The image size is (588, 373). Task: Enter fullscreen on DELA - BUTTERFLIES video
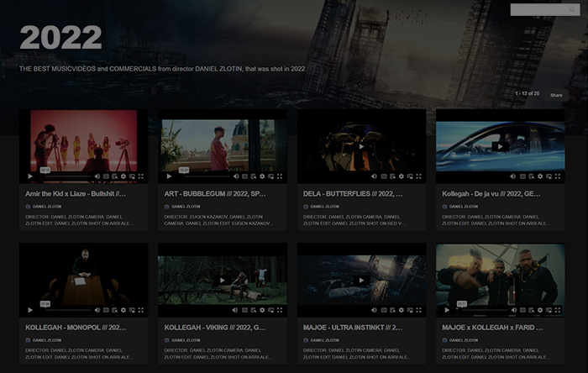click(418, 176)
